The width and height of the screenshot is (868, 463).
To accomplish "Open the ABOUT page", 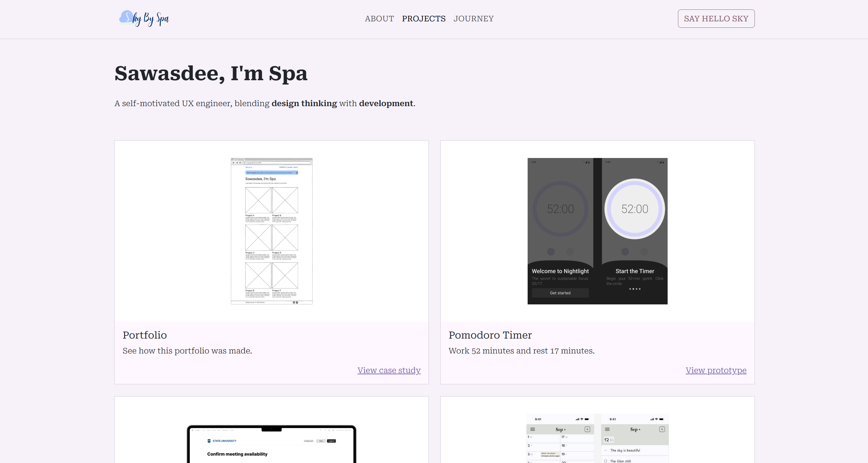I will [379, 19].
